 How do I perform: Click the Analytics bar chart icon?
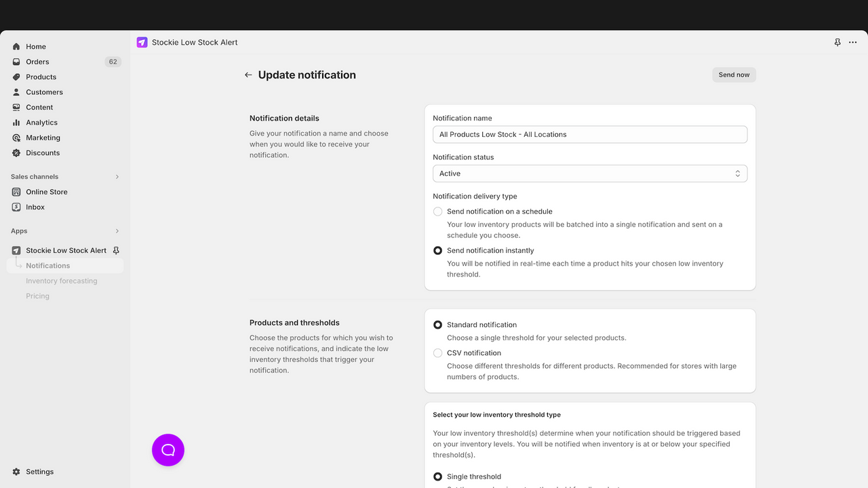[x=16, y=123]
